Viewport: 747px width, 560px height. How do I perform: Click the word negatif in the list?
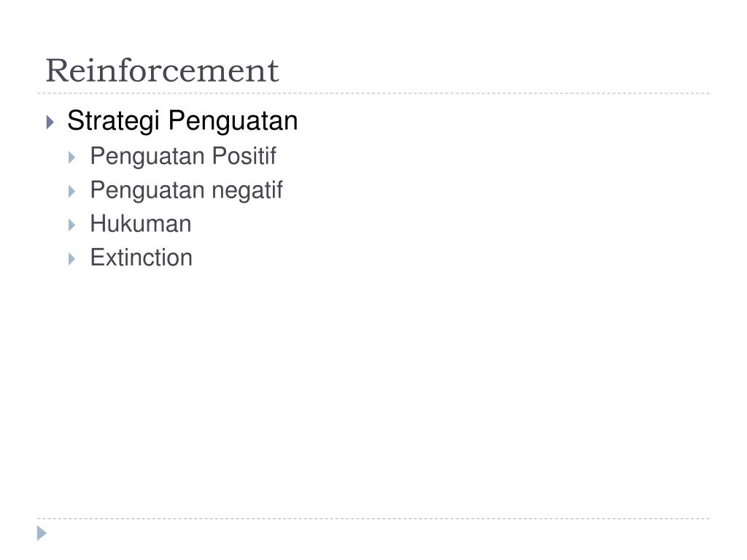click(247, 190)
